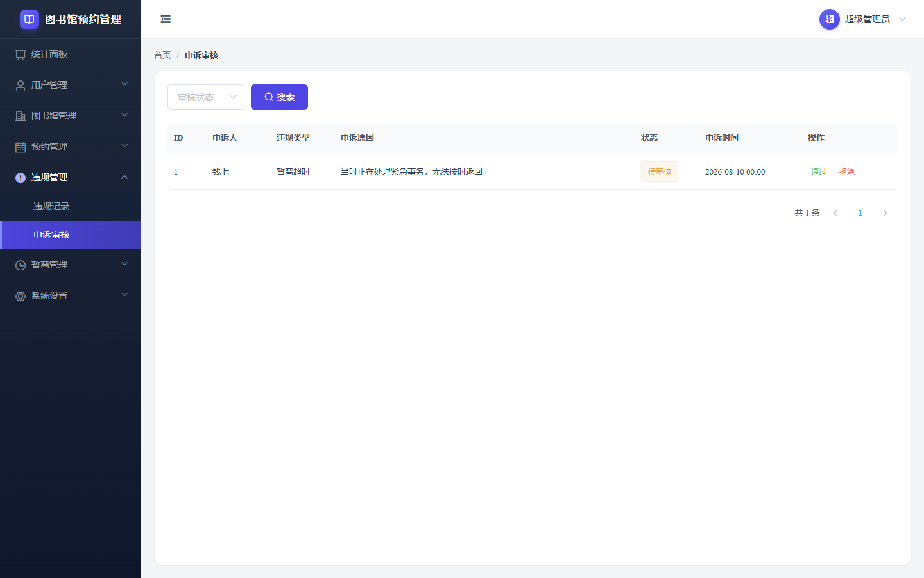The width and height of the screenshot is (924, 578).
Task: Go to 首页 via breadcrumb
Action: 162,55
